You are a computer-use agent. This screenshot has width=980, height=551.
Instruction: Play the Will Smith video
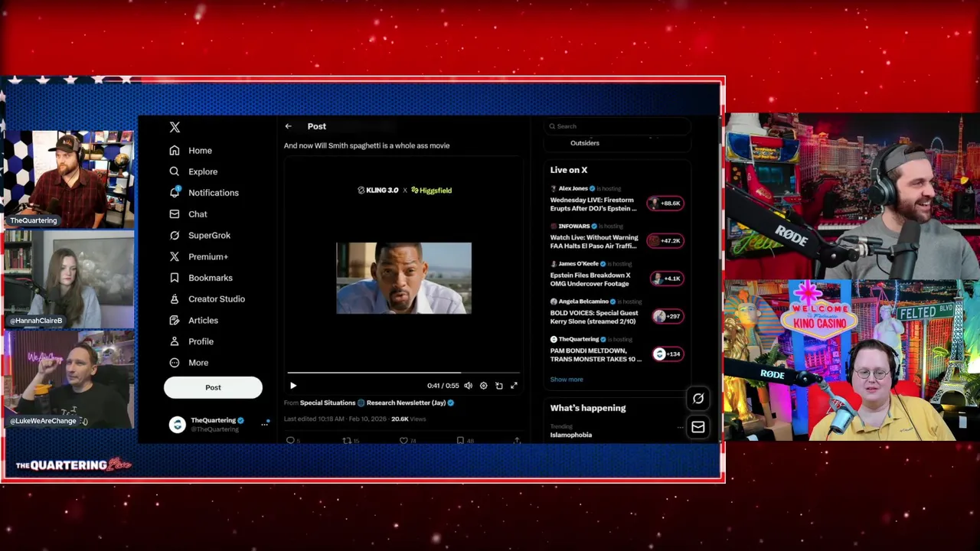(x=292, y=386)
